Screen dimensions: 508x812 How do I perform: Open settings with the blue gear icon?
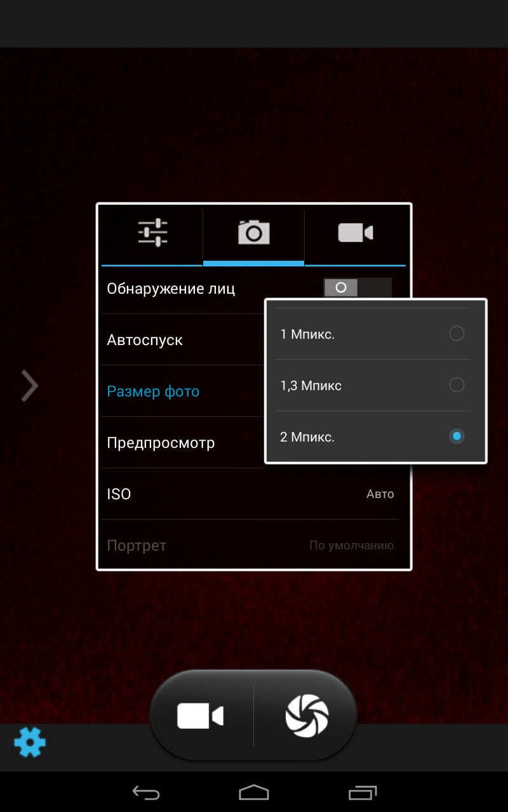30,742
